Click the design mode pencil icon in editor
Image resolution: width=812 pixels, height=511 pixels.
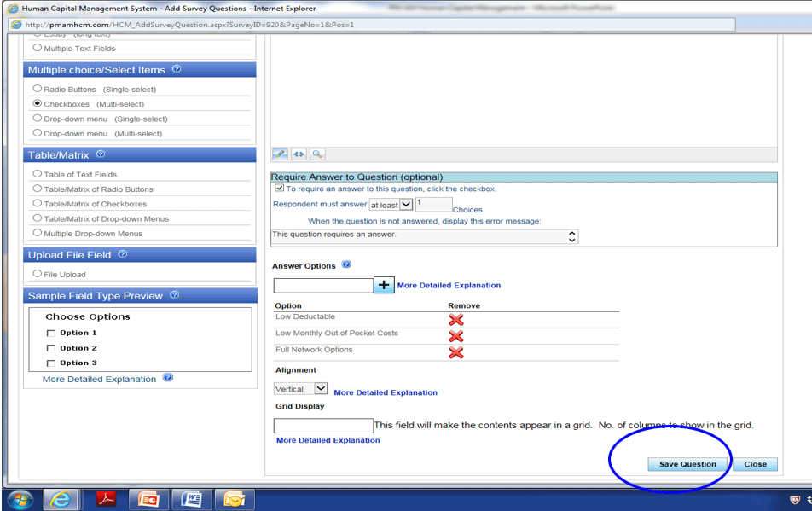point(280,154)
